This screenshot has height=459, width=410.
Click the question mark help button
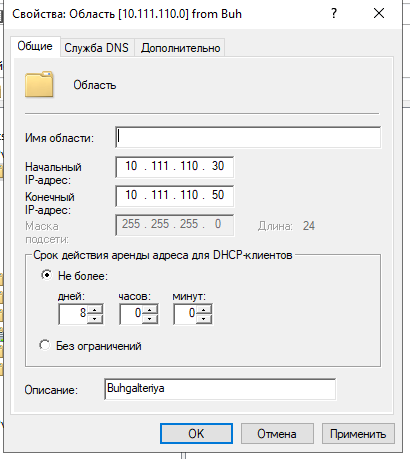tap(334, 14)
